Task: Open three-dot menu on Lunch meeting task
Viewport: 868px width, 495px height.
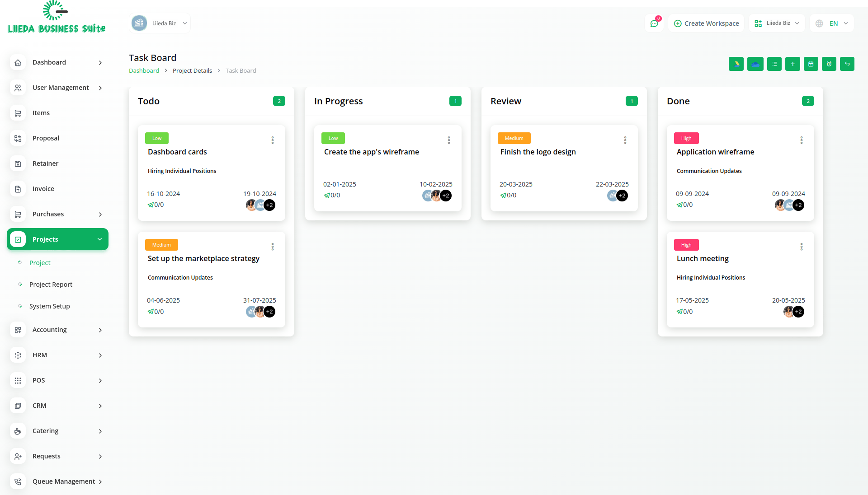Action: (x=802, y=247)
